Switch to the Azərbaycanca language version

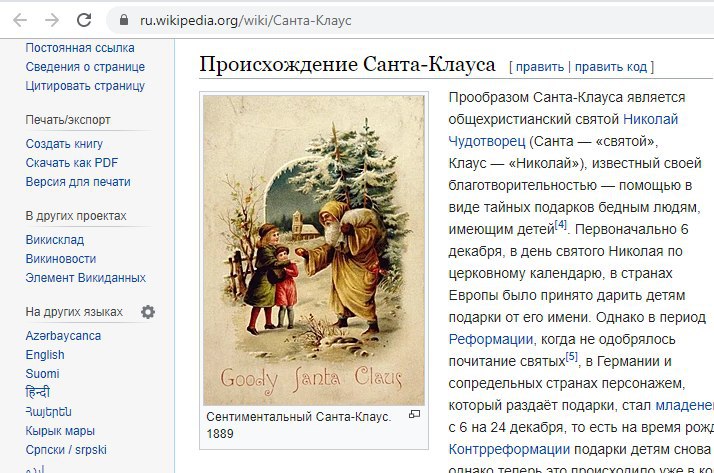[x=63, y=336]
